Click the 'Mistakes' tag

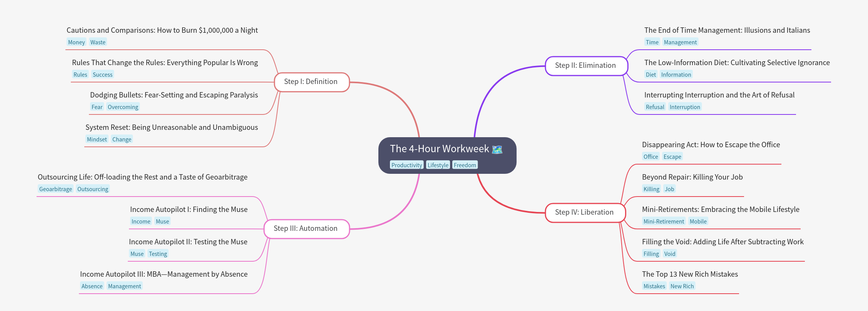[x=654, y=286]
